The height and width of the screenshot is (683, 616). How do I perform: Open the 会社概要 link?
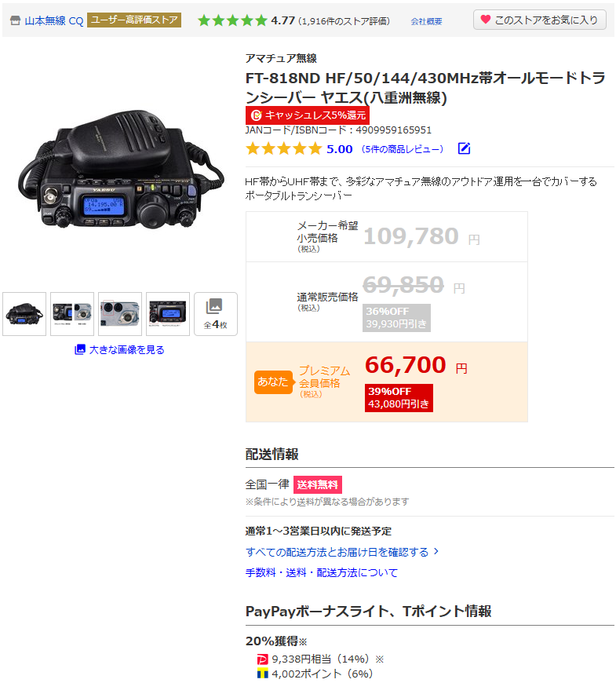click(426, 21)
